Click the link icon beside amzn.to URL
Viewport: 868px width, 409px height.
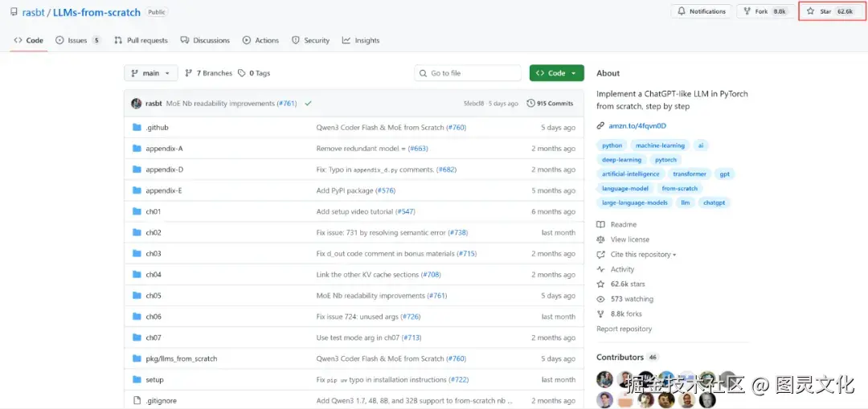point(600,126)
